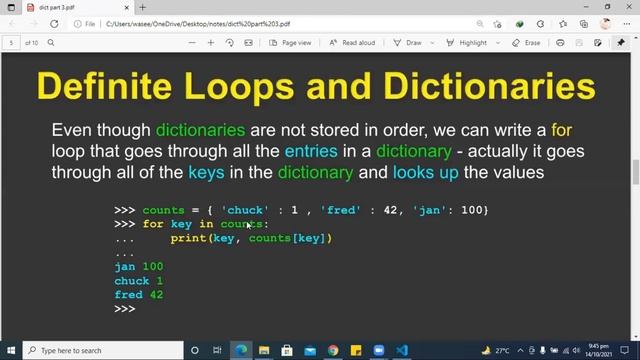Open the Collections icon
The width and height of the screenshot is (640, 360).
[x=584, y=24]
